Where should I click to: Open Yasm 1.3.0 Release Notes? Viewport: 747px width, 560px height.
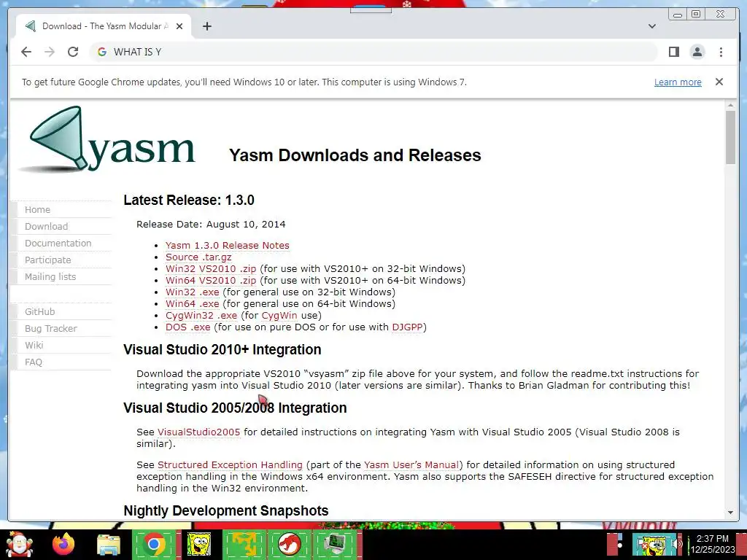point(228,245)
